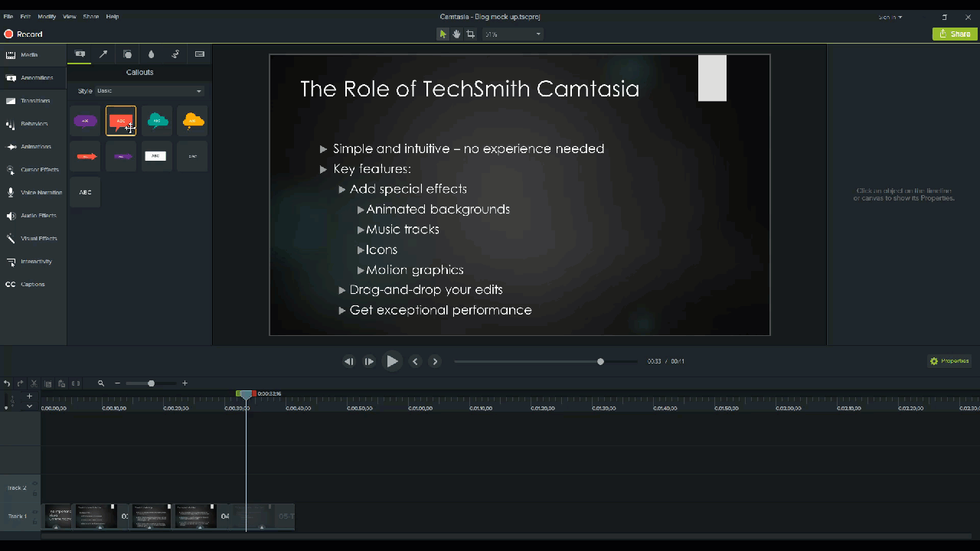Select the orange cloud callout style

tap(192, 120)
